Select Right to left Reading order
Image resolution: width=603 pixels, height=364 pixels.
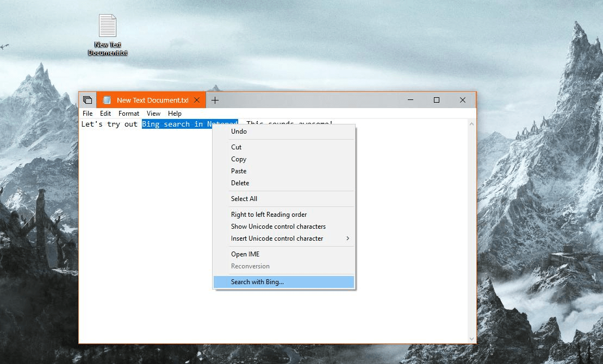point(284,215)
